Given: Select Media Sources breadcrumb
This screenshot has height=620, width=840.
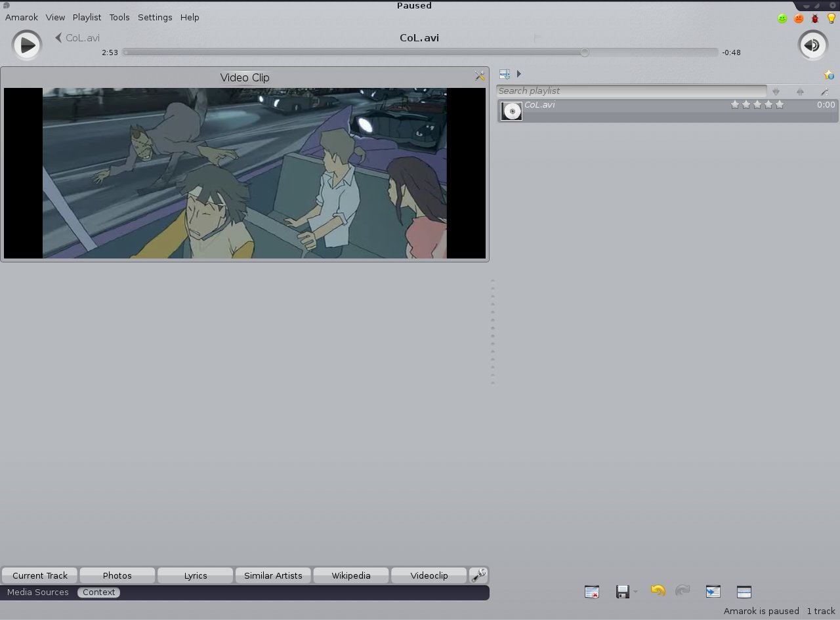Looking at the screenshot, I should (x=38, y=592).
